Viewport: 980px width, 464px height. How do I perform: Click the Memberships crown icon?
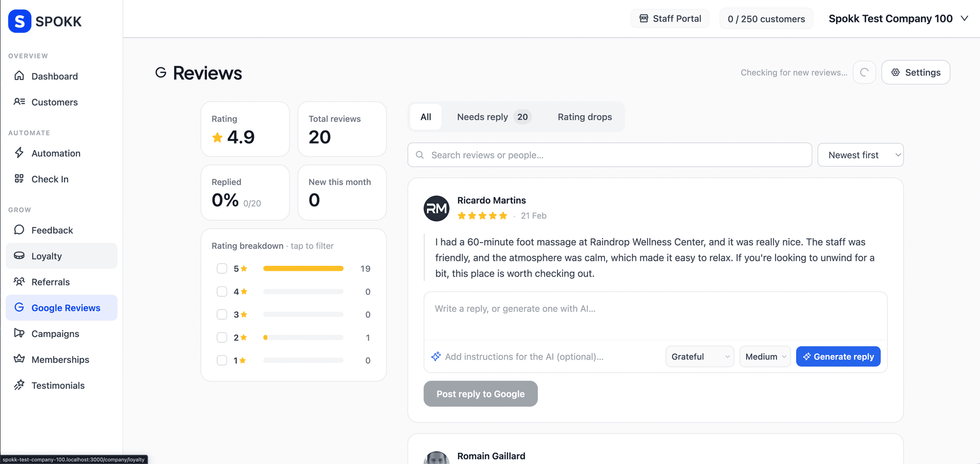(19, 359)
